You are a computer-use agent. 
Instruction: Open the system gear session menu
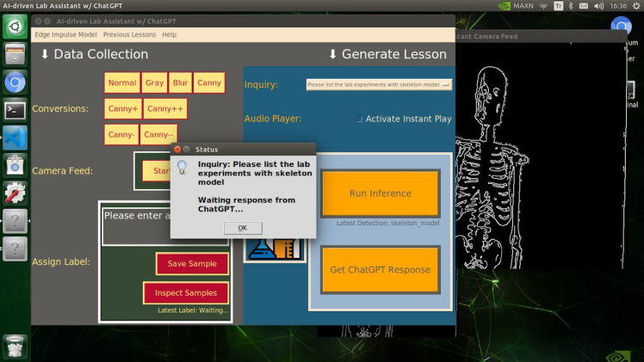click(x=636, y=6)
